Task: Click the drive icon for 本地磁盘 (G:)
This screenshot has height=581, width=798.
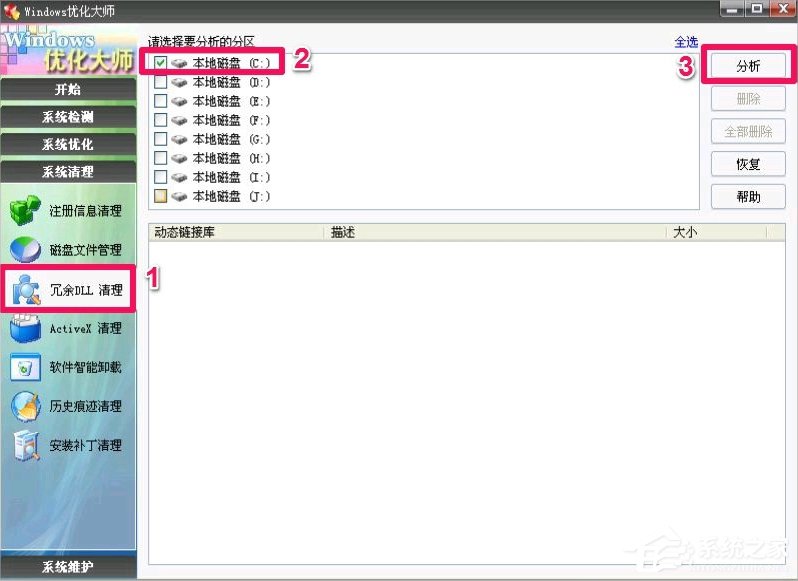Action: pos(179,139)
